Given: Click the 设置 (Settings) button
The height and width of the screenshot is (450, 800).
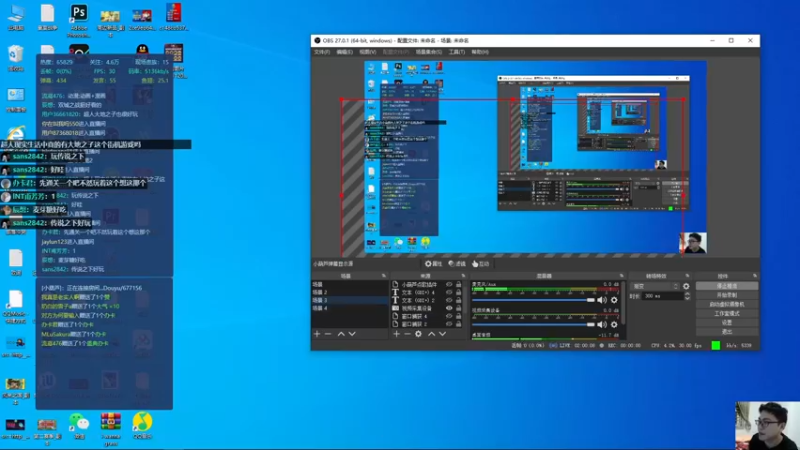Looking at the screenshot, I should (x=727, y=322).
